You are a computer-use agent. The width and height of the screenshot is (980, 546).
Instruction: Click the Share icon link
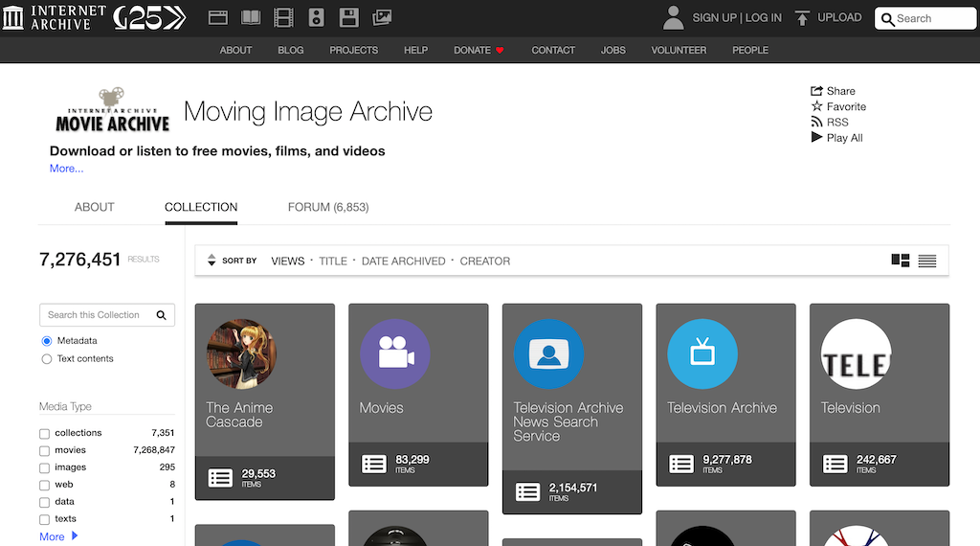point(816,91)
